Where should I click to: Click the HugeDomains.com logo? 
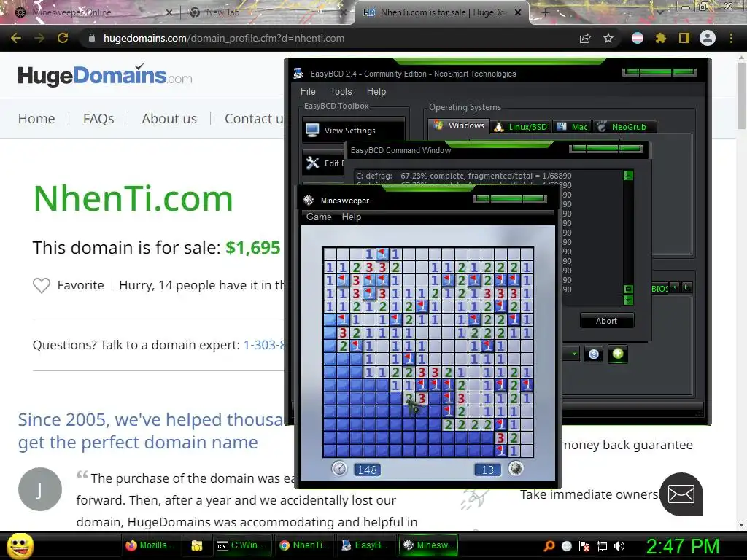point(105,75)
